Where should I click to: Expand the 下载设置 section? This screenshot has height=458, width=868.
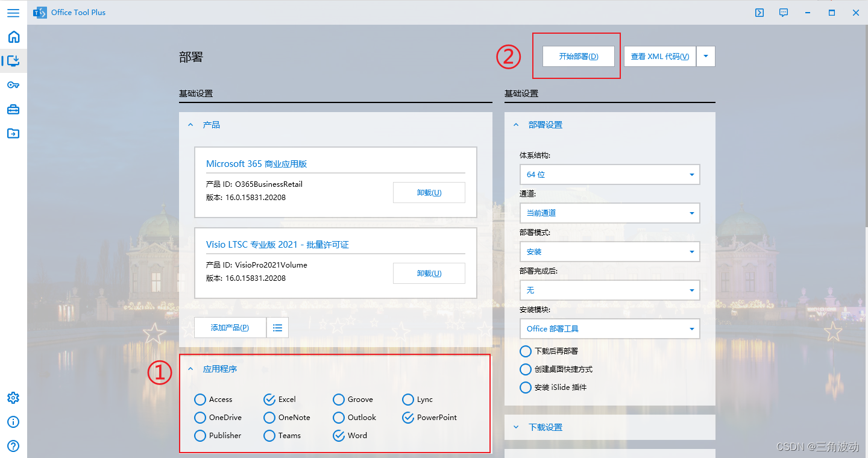516,427
